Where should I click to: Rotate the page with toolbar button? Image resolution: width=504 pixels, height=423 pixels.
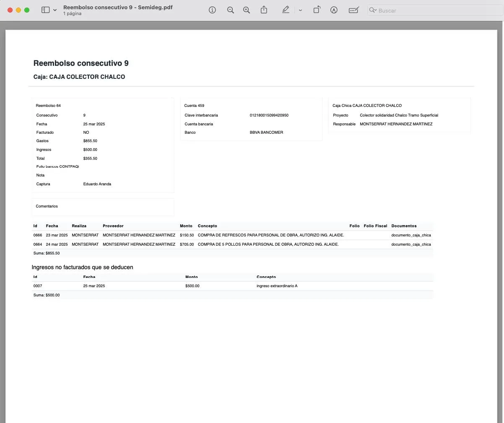[317, 10]
